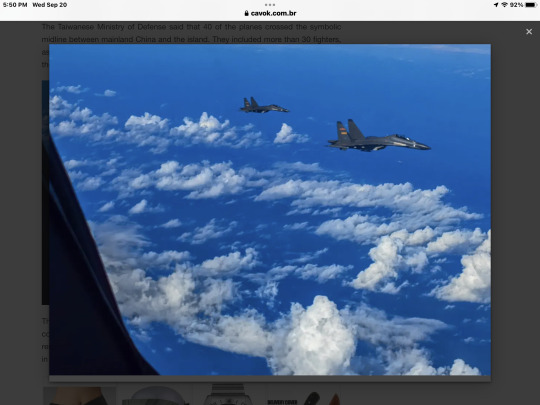Open the three-dot multitasking menu
Image resolution: width=540 pixels, height=405 pixels.
(270, 5)
